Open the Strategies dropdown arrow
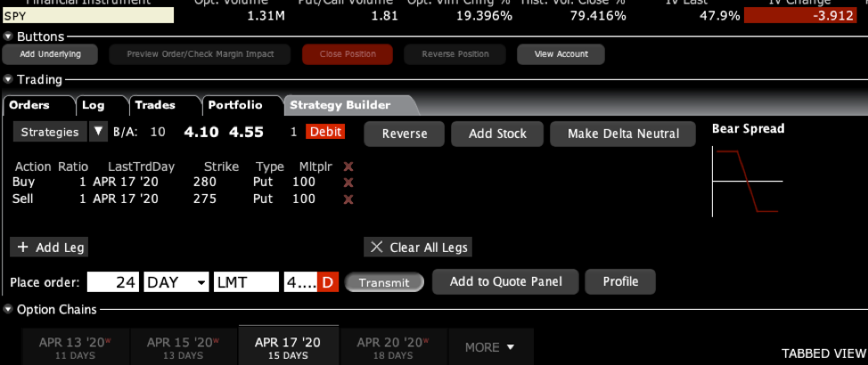The height and width of the screenshot is (365, 868). 98,132
